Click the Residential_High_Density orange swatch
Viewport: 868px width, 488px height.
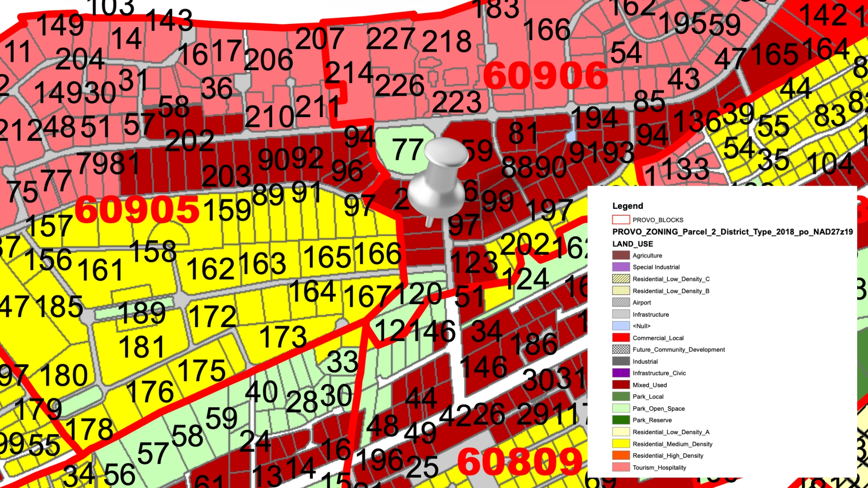tap(621, 455)
